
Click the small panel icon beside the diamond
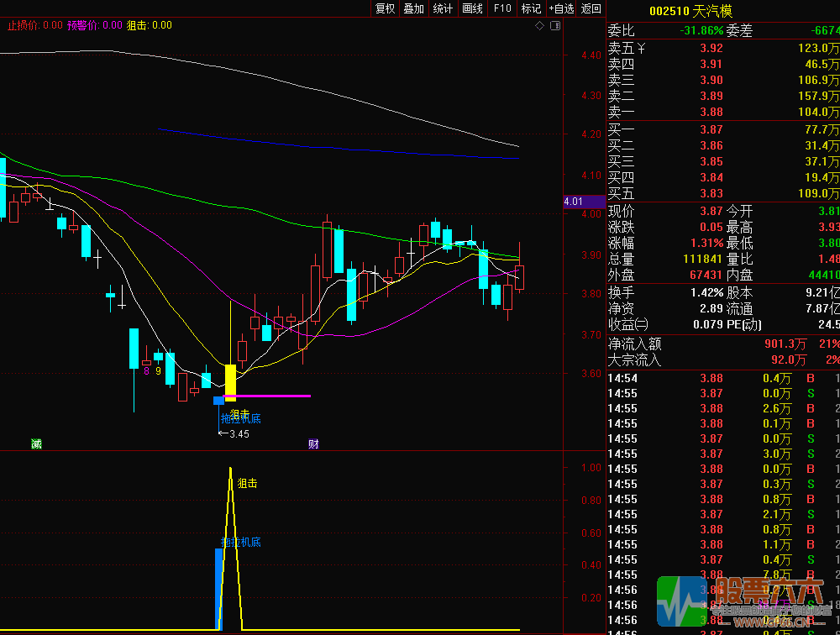pos(554,26)
